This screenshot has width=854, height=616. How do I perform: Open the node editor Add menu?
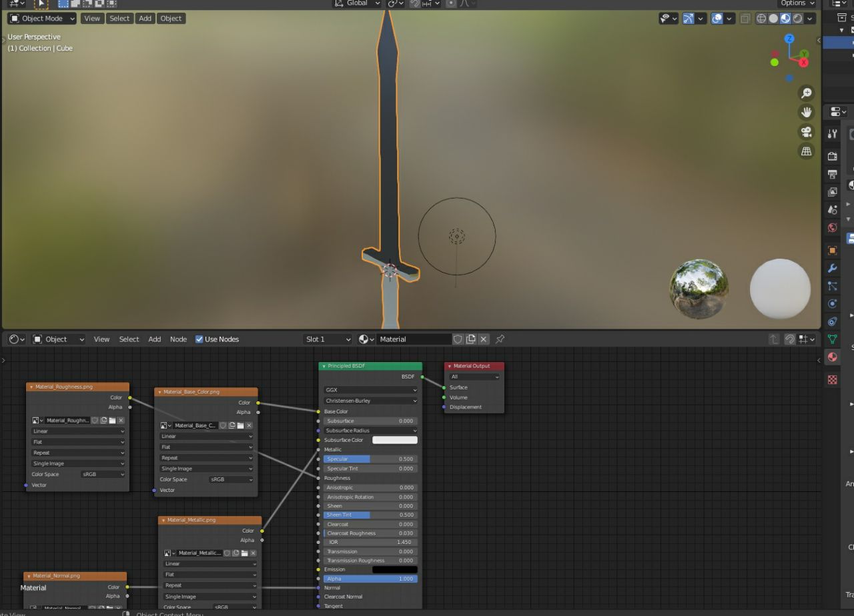click(x=154, y=339)
